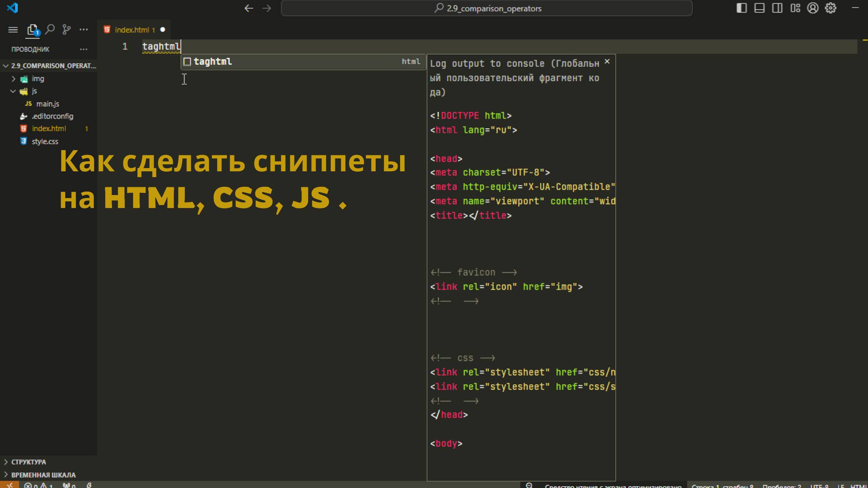Screen dimensions: 868x488
Task: Go forward with the right arrow
Action: point(267,8)
